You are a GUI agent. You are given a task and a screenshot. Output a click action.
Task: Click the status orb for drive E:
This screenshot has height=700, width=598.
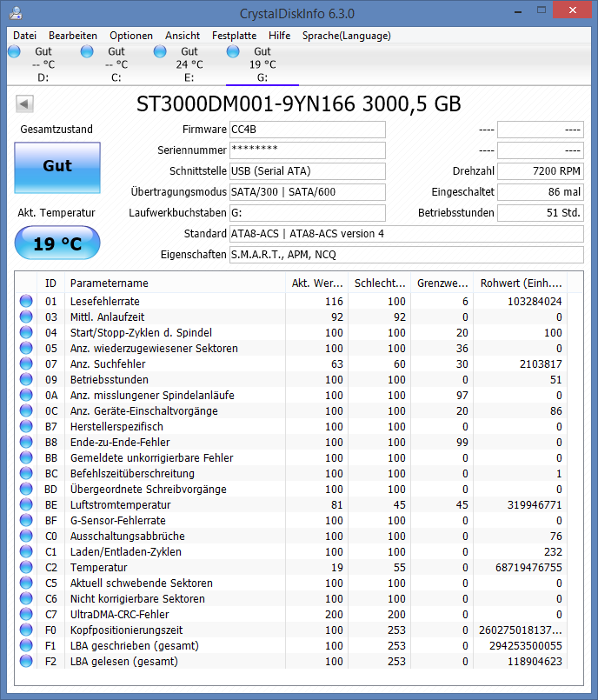[x=160, y=52]
